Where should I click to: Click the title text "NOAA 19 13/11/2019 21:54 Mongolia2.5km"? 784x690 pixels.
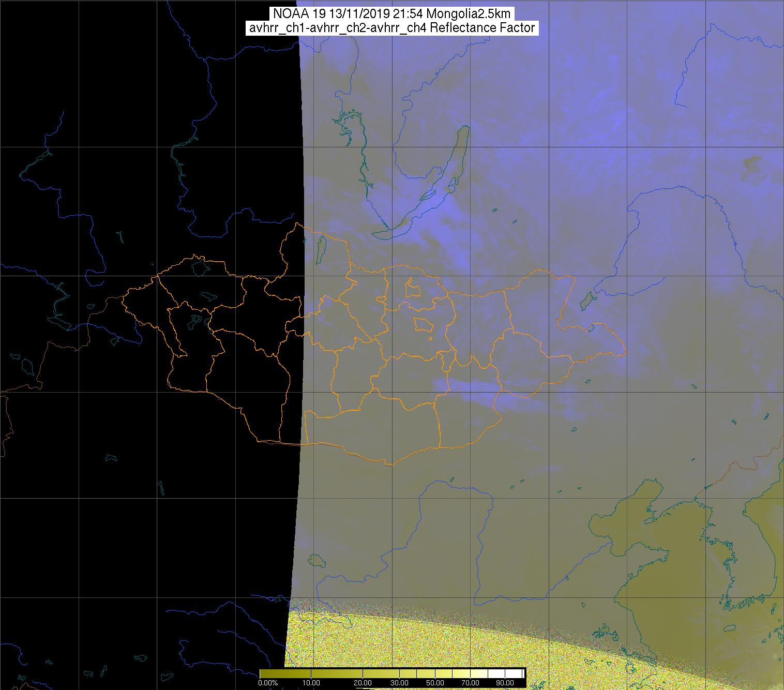pos(391,14)
